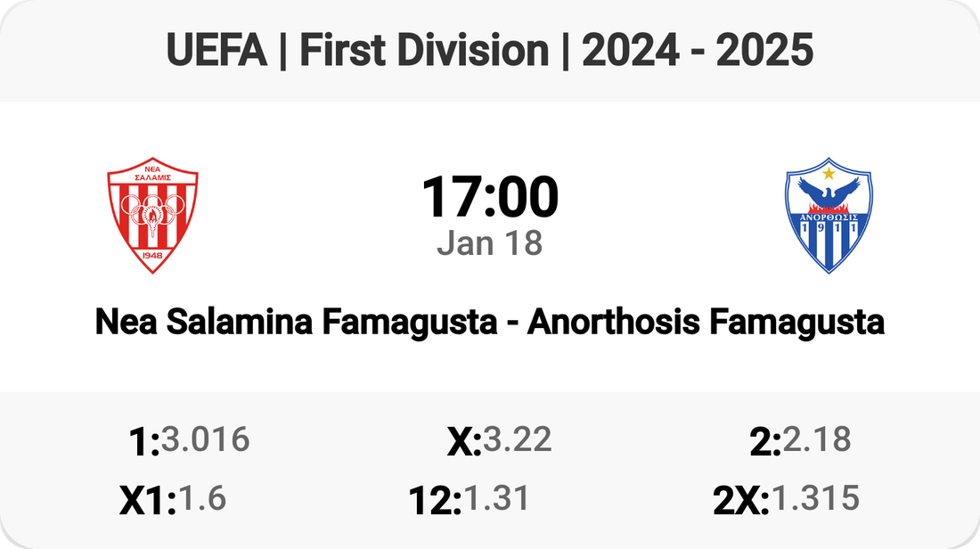Open Nea Salamina Famagusta team name
Viewport: 980px width, 549px height.
(296, 323)
